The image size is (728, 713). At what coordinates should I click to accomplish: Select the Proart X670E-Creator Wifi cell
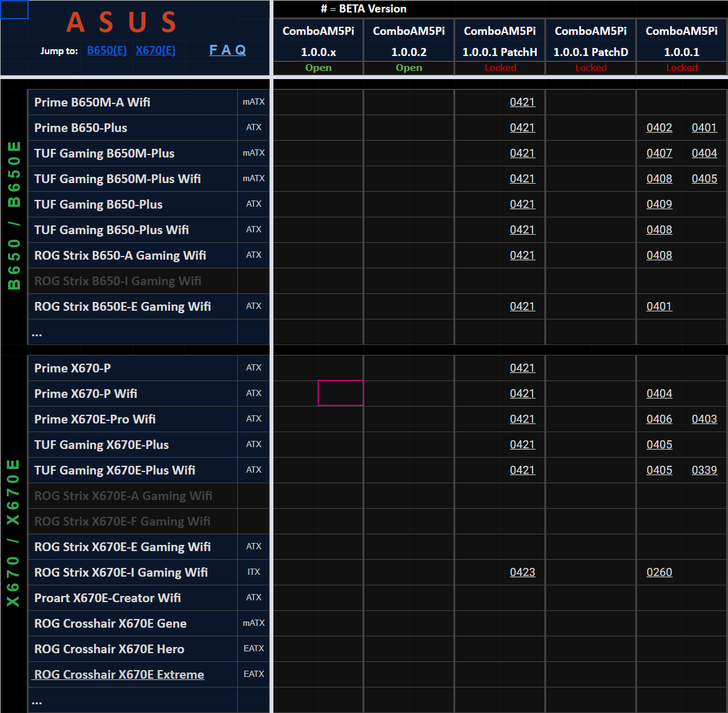coord(133,598)
